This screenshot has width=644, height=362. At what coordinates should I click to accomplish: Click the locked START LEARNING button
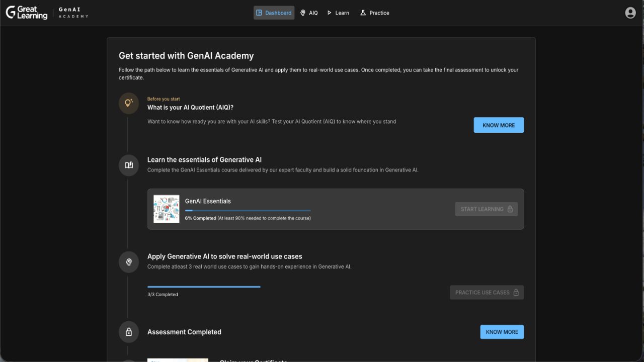tap(486, 209)
